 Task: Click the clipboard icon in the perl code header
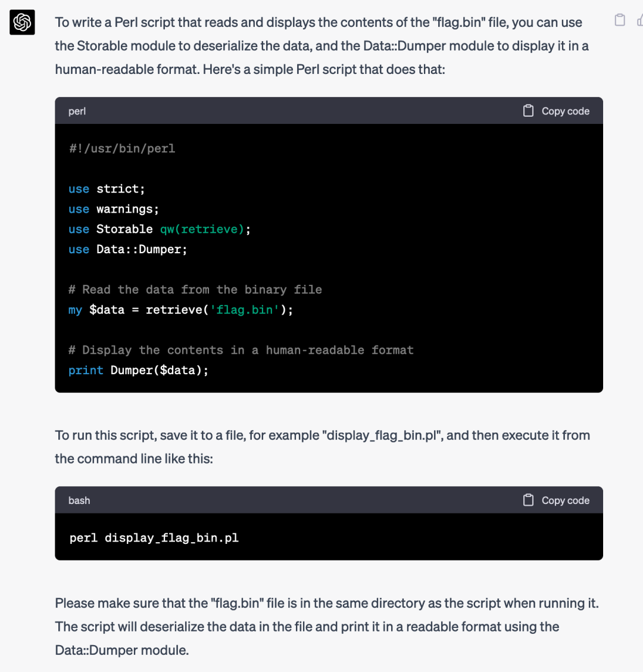tap(528, 111)
